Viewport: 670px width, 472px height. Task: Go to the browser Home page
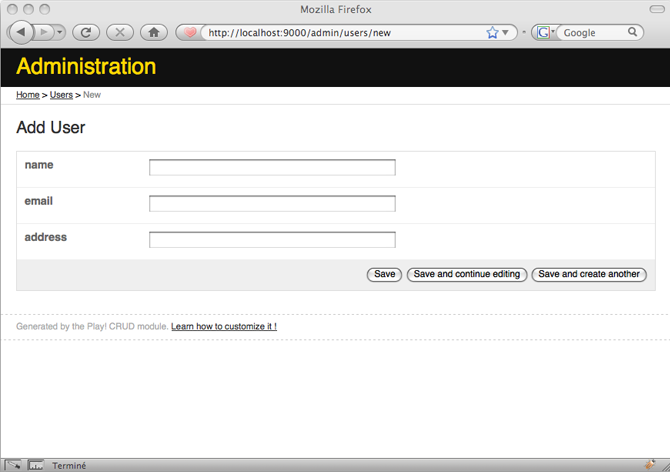[153, 33]
